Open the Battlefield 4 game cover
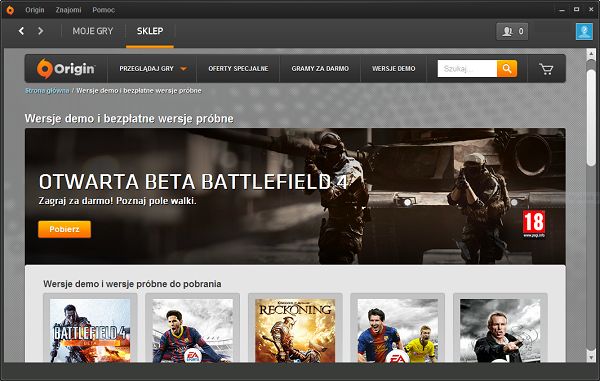 coord(90,331)
